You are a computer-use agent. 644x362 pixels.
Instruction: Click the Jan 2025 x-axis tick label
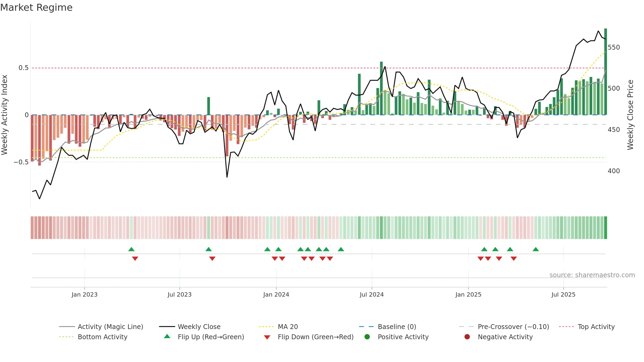pos(469,294)
